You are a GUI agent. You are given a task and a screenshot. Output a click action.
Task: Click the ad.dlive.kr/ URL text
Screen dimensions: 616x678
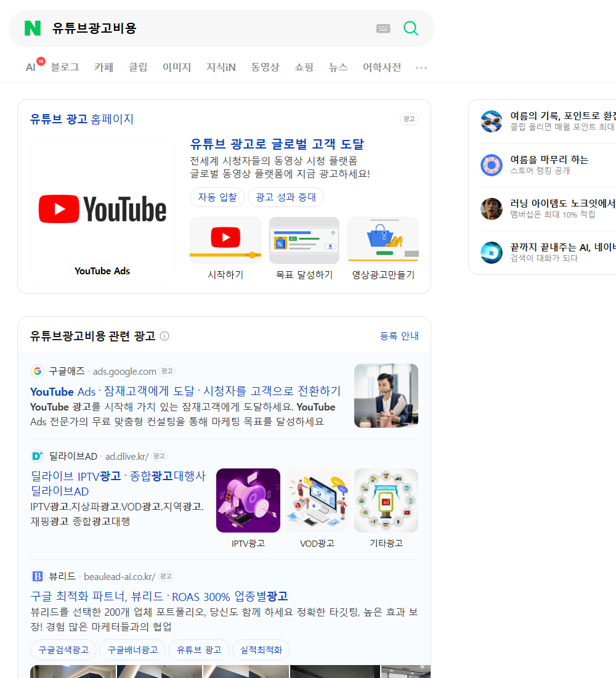tap(127, 456)
